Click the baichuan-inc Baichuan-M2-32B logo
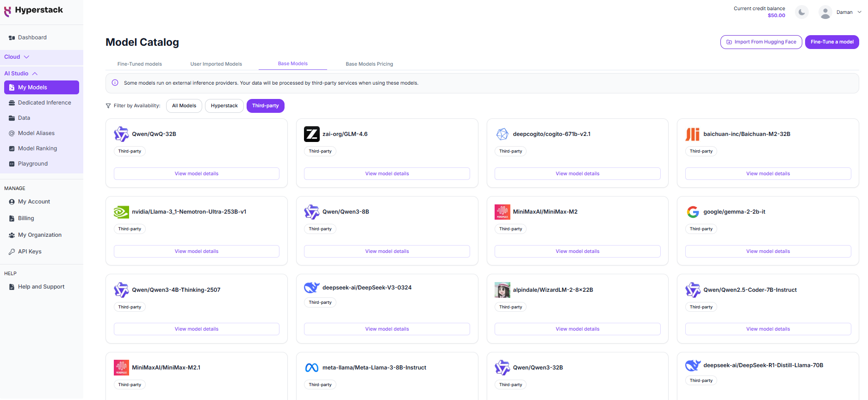 coord(693,134)
